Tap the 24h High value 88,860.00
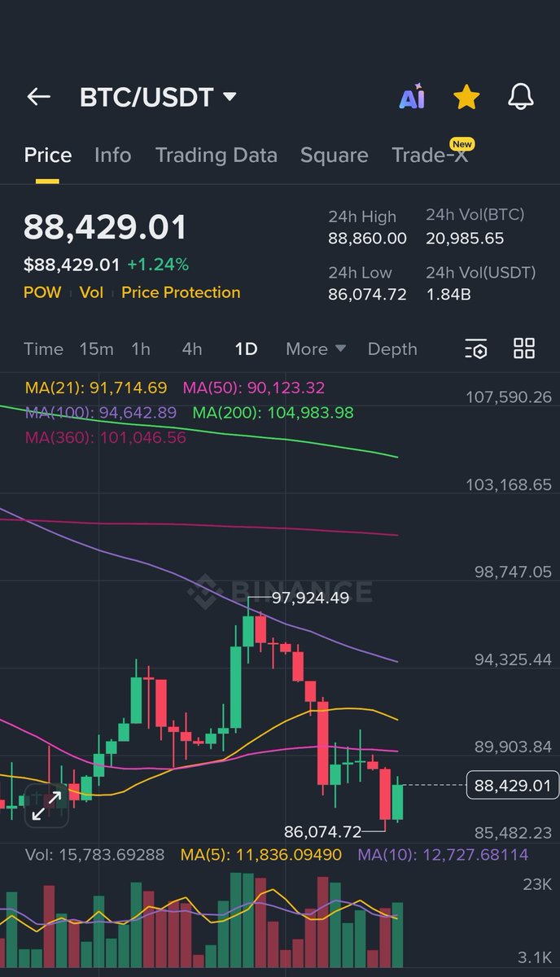 pyautogui.click(x=367, y=239)
